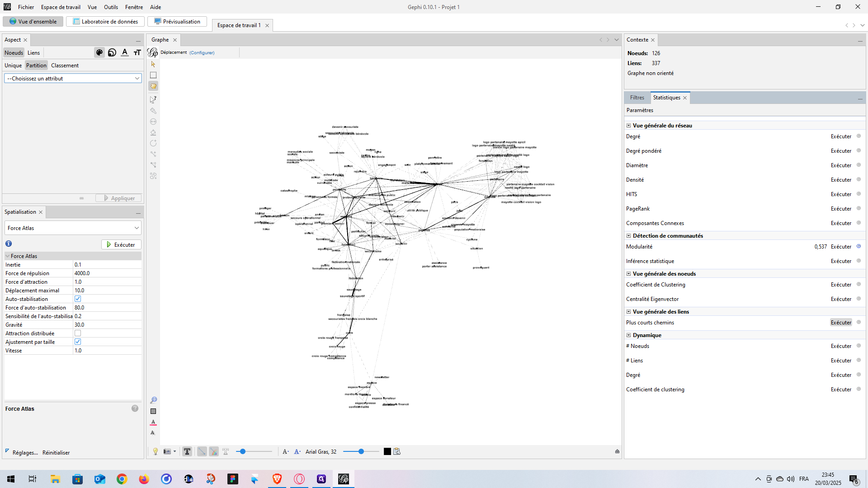Select the node size icon in Aspect

[112, 52]
